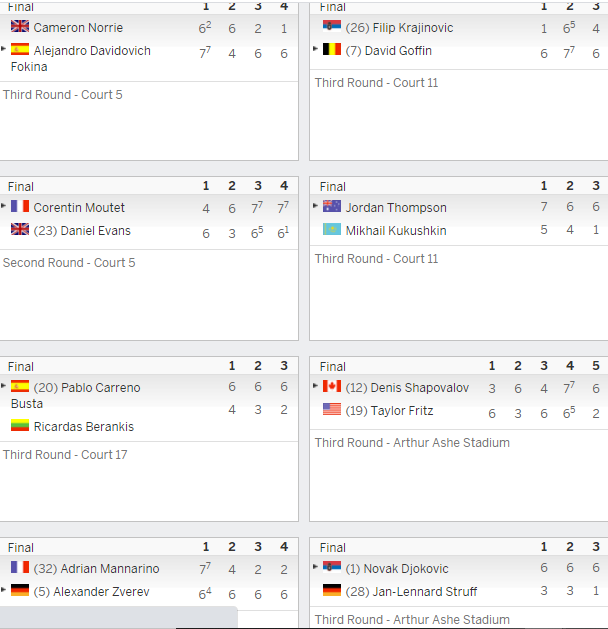Click the British flag beside Cameron Norrie

pyautogui.click(x=20, y=26)
